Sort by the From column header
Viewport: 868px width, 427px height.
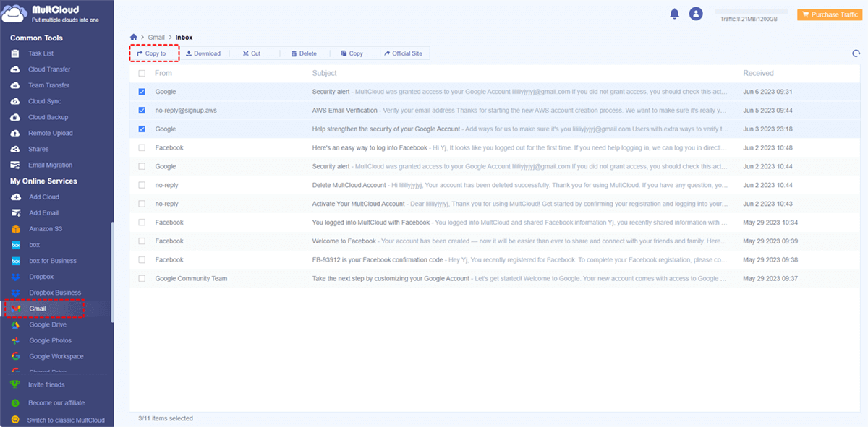pyautogui.click(x=163, y=73)
